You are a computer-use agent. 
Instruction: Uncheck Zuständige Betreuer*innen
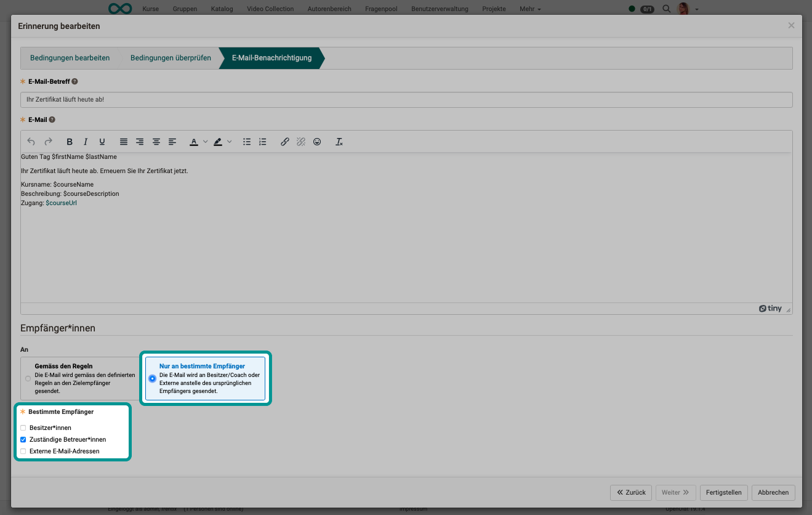[x=23, y=439]
